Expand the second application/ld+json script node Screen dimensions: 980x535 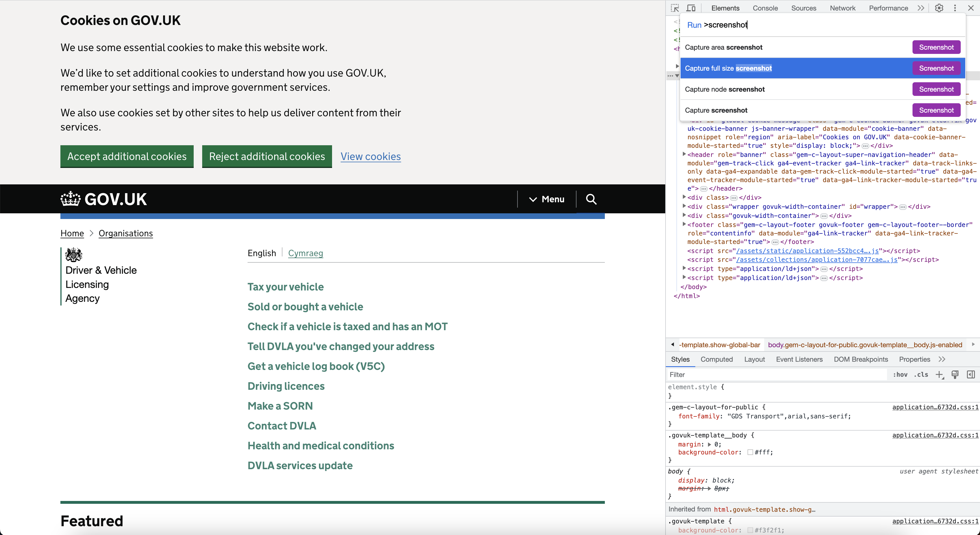coord(684,277)
